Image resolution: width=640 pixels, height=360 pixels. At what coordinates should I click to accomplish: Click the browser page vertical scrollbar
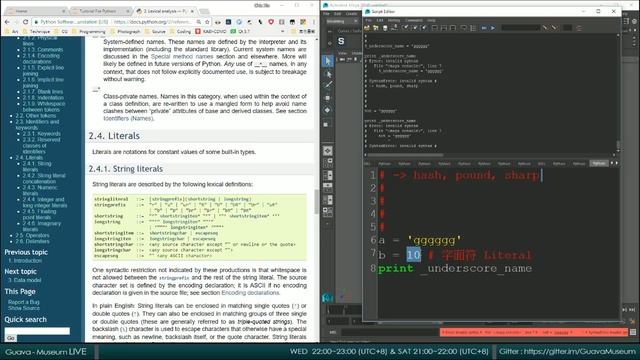[x=317, y=202]
